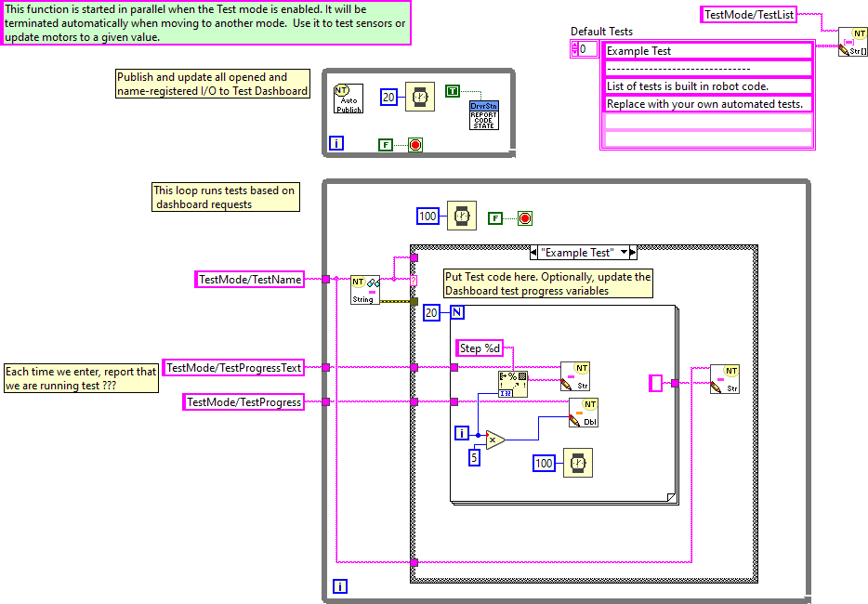Go to previous case with left arrow
Image resolution: width=868 pixels, height=604 pixels.
(x=534, y=252)
